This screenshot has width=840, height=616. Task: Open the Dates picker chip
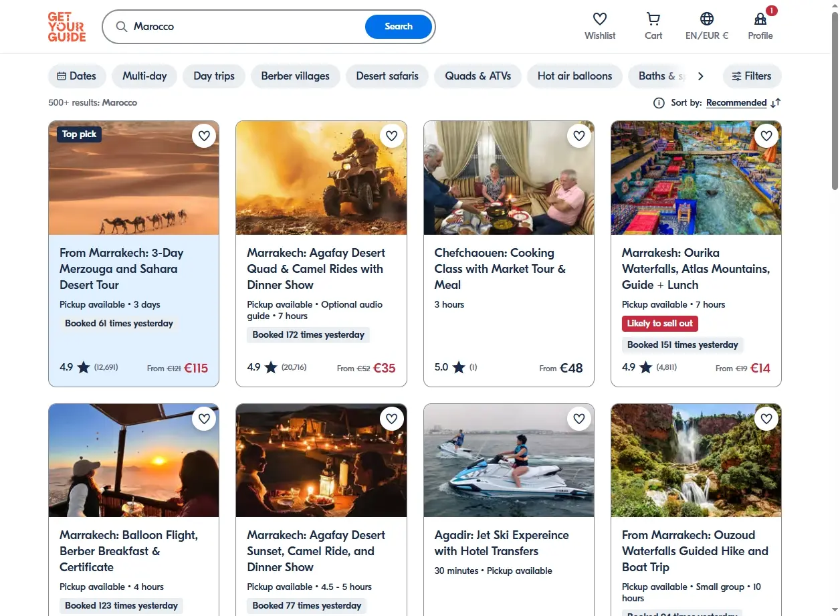click(77, 76)
